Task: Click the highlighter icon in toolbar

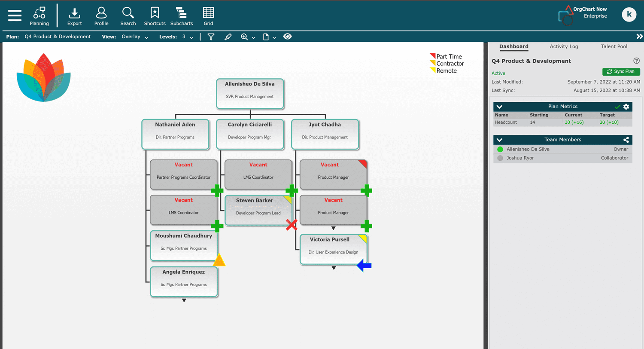Action: click(228, 37)
